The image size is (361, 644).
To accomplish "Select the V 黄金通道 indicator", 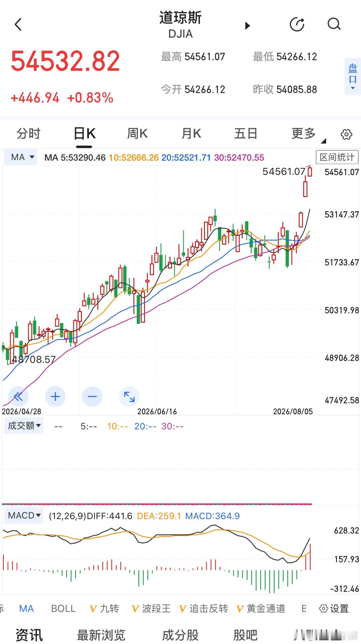I will 261,608.
